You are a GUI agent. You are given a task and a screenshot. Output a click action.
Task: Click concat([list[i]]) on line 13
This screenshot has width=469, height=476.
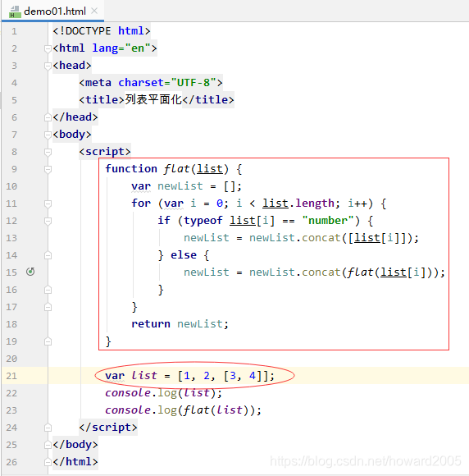pos(357,238)
